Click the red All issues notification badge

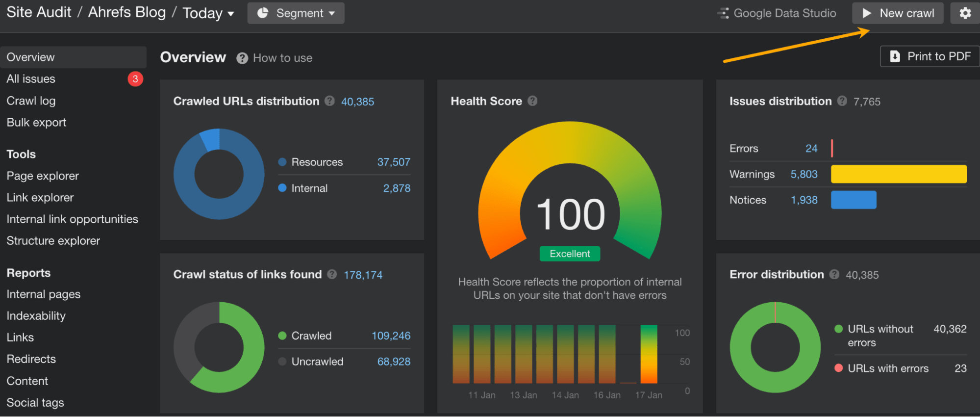[135, 79]
